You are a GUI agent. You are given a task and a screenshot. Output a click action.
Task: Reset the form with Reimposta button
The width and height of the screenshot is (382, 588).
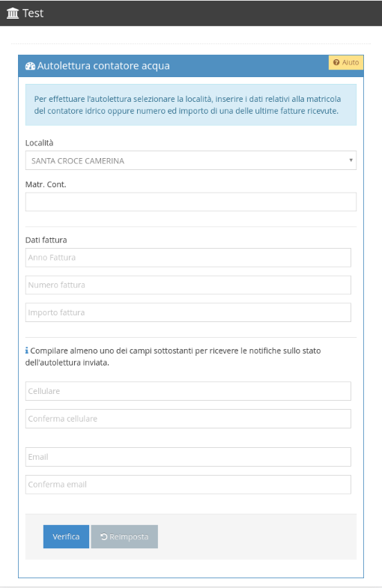124,536
